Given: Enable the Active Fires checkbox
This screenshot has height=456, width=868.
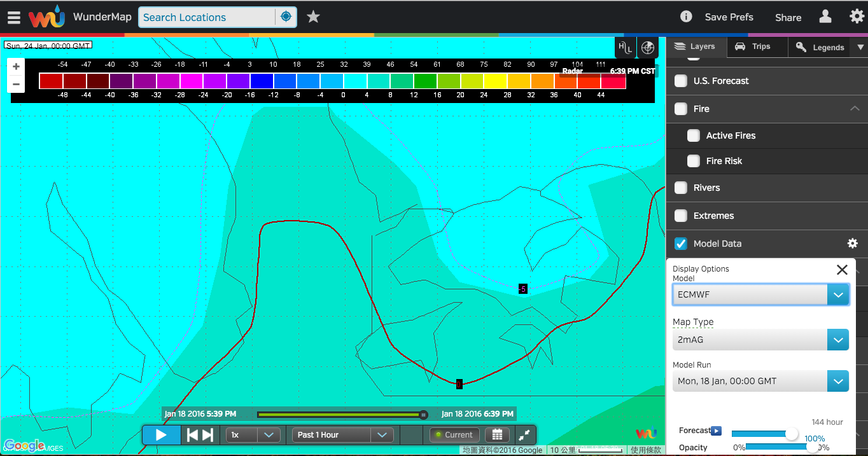Looking at the screenshot, I should [x=694, y=135].
